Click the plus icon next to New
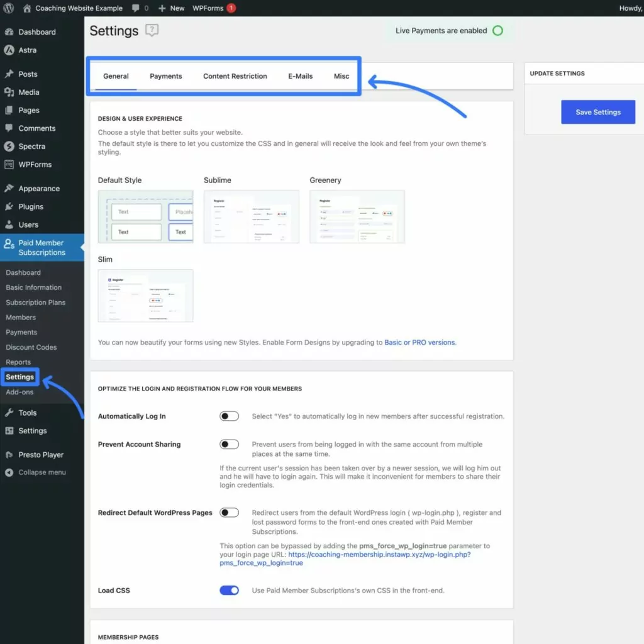This screenshot has width=644, height=644. tap(162, 8)
